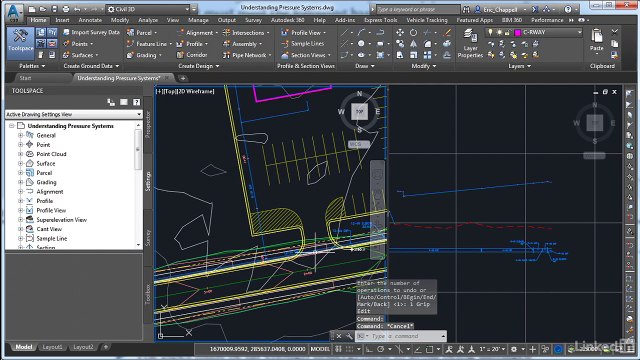Open the Toolspace help icon
This screenshot has height=360, width=640.
tap(136, 102)
